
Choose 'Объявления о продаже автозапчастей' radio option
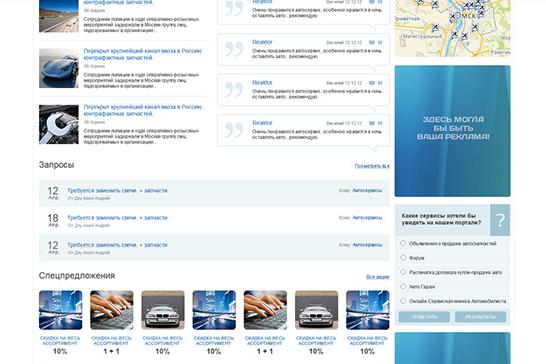403,243
